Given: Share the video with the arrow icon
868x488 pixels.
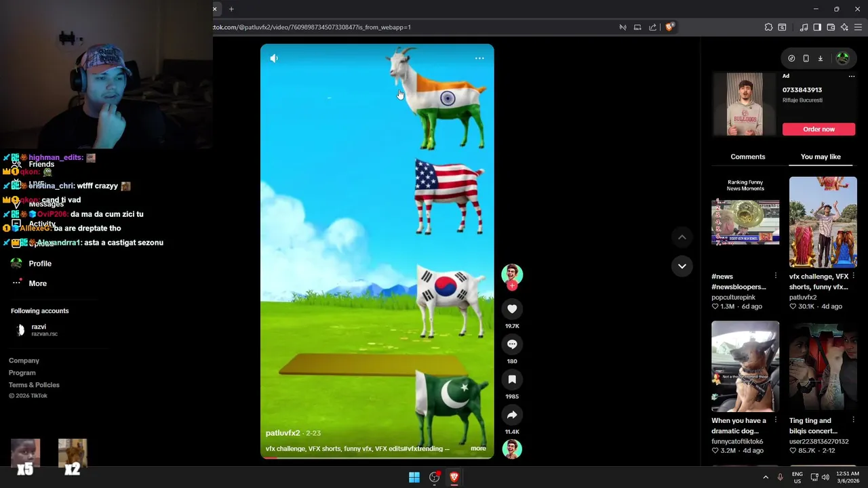Looking at the screenshot, I should [x=512, y=415].
